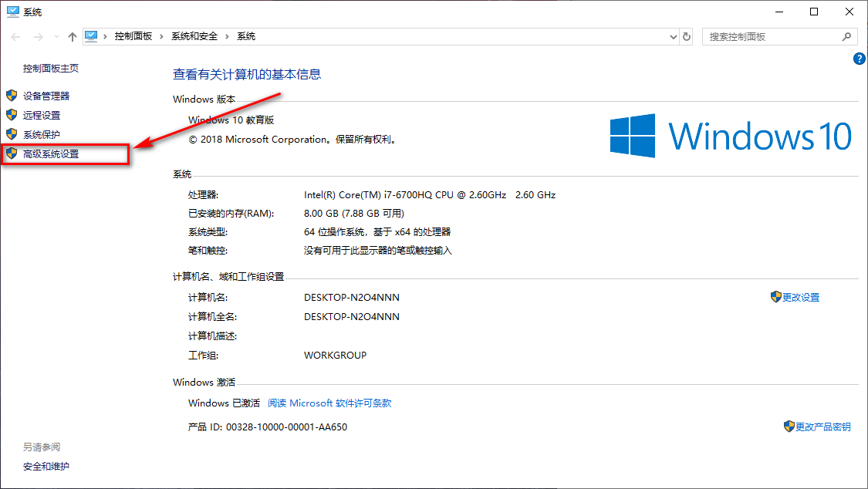Image resolution: width=868 pixels, height=489 pixels.
Task: Click the shield icon next to 更改产品密钥
Action: tap(789, 426)
